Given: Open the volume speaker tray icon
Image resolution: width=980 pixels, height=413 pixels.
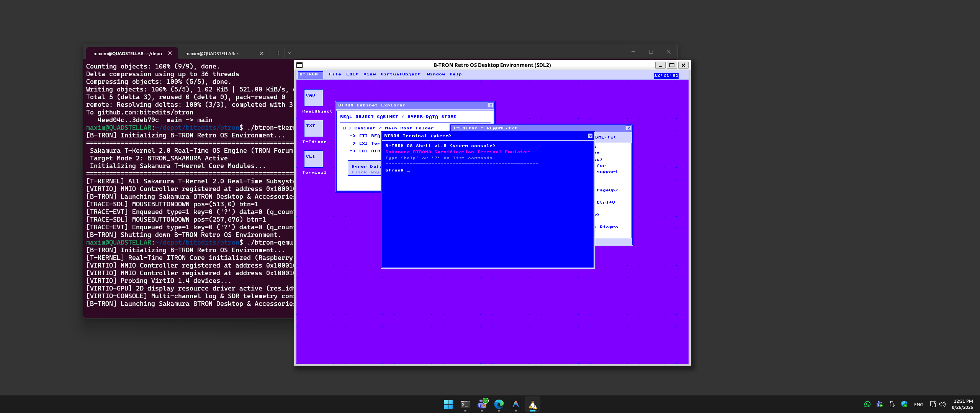Looking at the screenshot, I should pyautogui.click(x=942, y=404).
